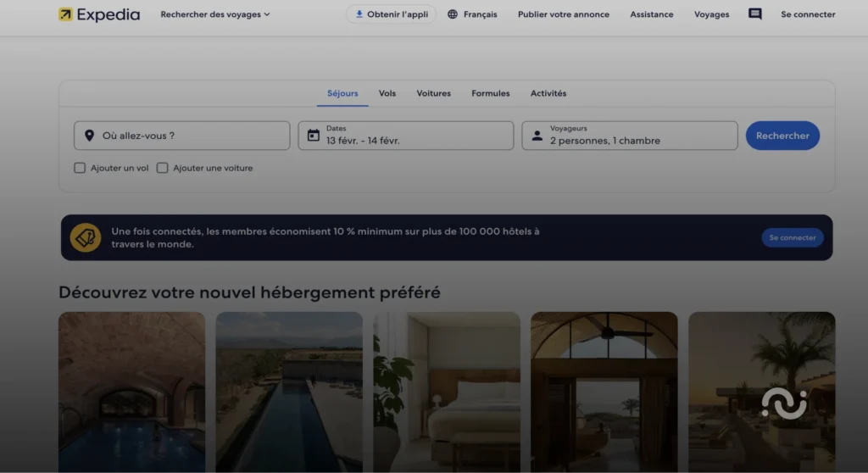Open Publier votre annonce link
Image resolution: width=868 pixels, height=473 pixels.
564,14
